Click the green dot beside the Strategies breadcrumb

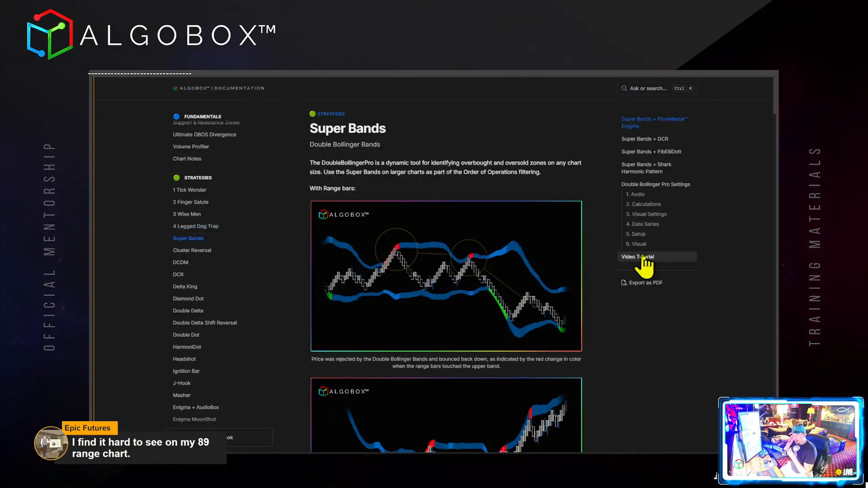click(312, 114)
